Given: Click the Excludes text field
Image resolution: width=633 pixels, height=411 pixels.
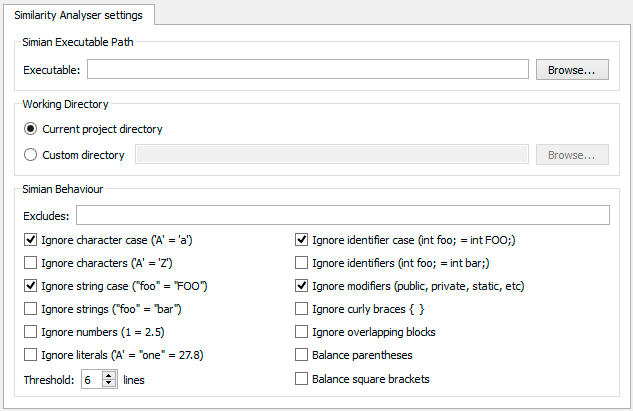Looking at the screenshot, I should [342, 215].
